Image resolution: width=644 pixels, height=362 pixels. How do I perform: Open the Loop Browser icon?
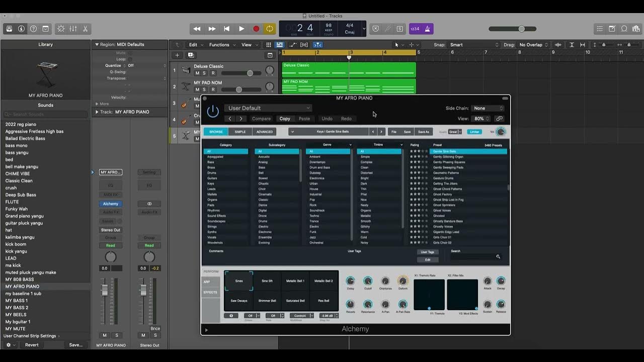point(624,29)
